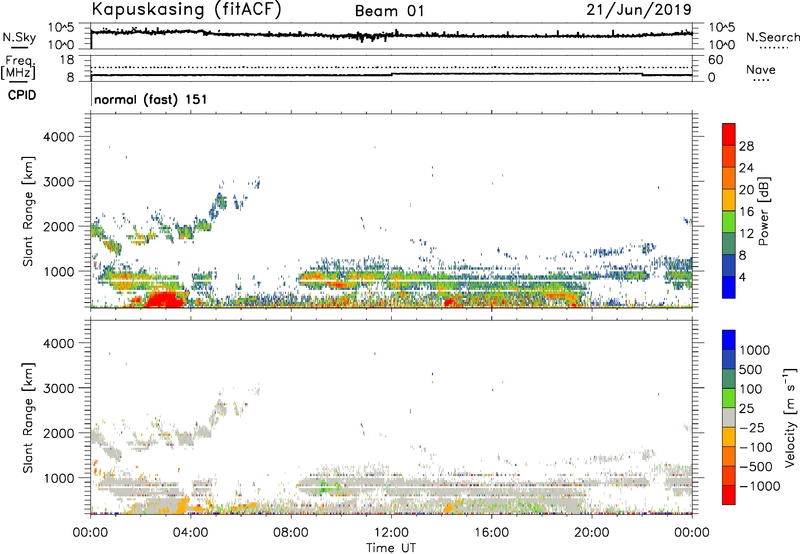Image resolution: width=800 pixels, height=554 pixels.
Task: Select the N.Sky legend label
Action: 19,37
